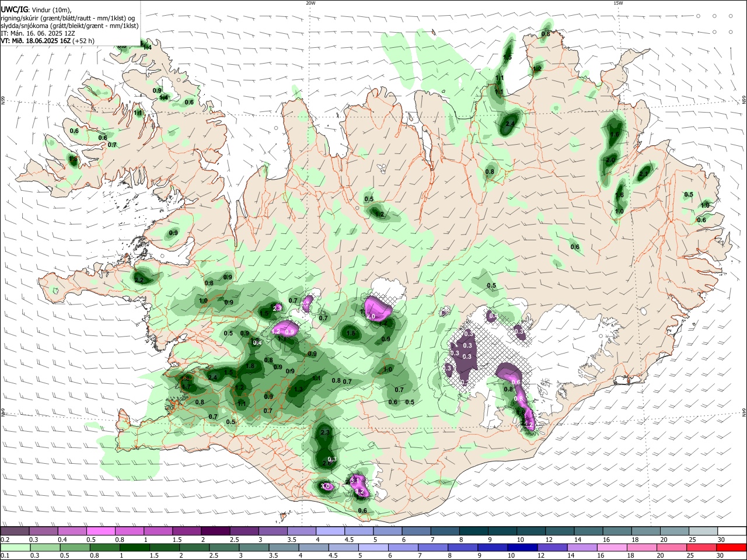Image resolution: width=747 pixels, height=560 pixels.
Task: Pick the mauve 0.3 swatch in upper legend
Action: coord(43,531)
